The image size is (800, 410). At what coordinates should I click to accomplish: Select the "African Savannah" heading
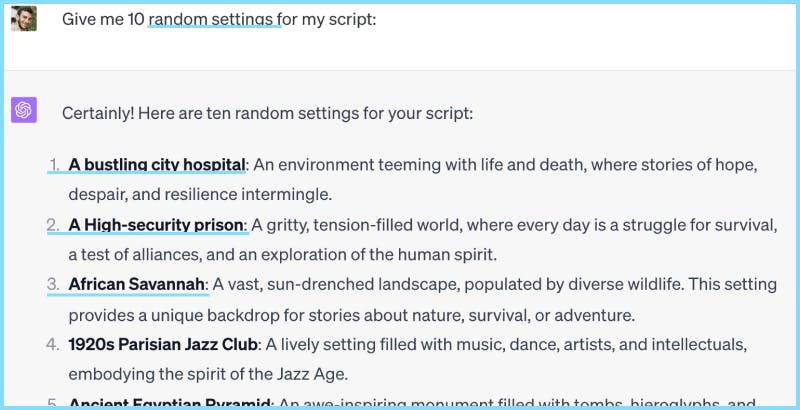138,284
